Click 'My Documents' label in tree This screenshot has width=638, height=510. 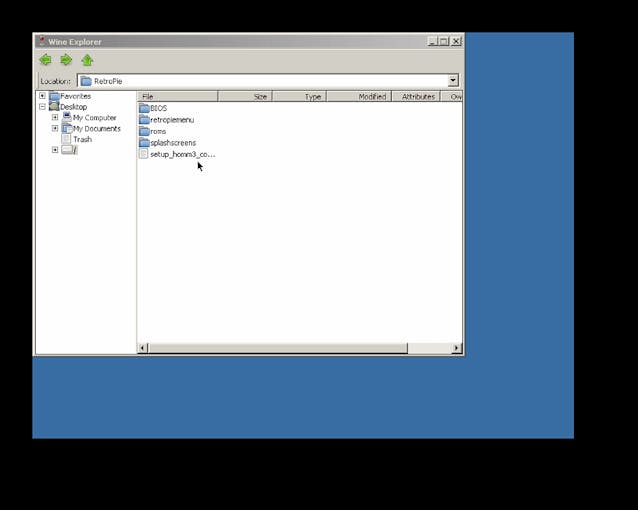point(97,129)
